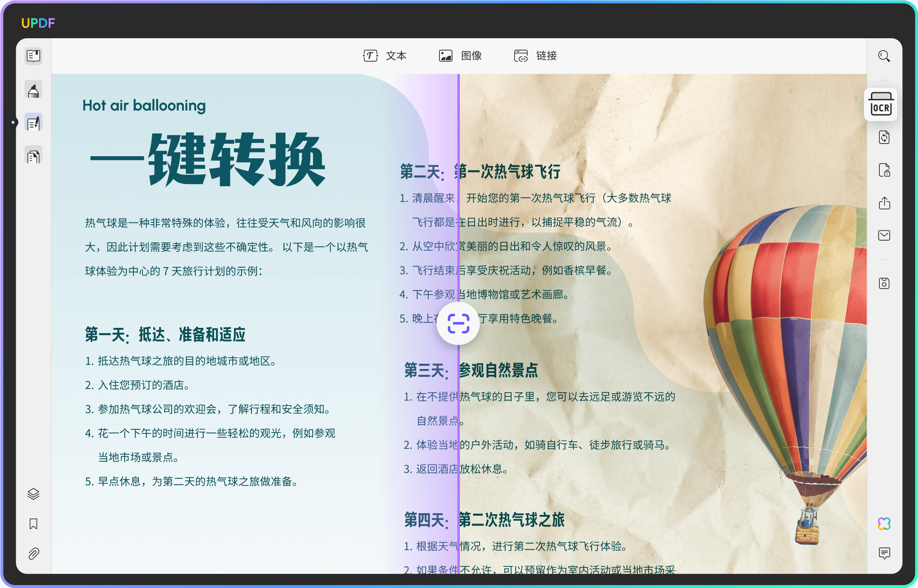Viewport: 918px width, 588px height.
Task: Click the OCR recognize text button
Action: tap(881, 105)
